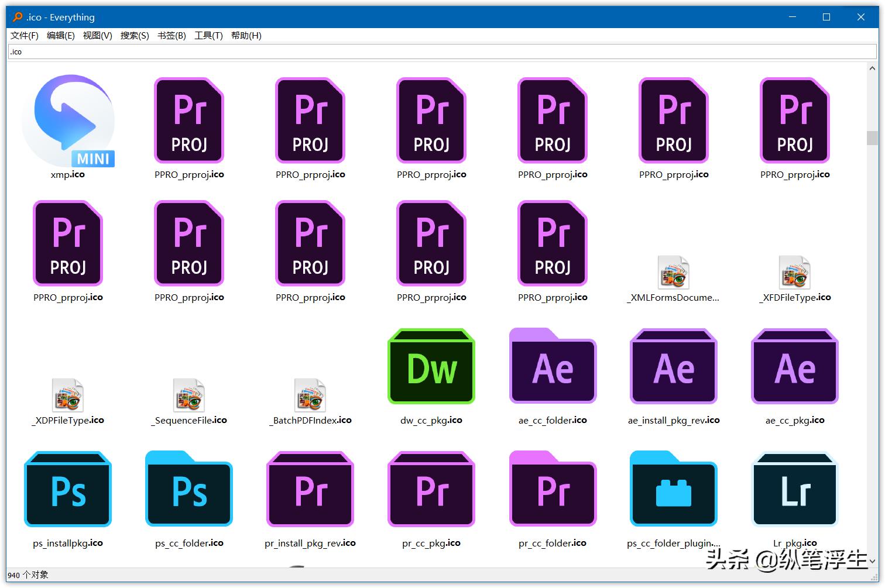The image size is (885, 588).
Task: Select the ae_cc_folder.ico After Effects icon
Action: tap(553, 366)
